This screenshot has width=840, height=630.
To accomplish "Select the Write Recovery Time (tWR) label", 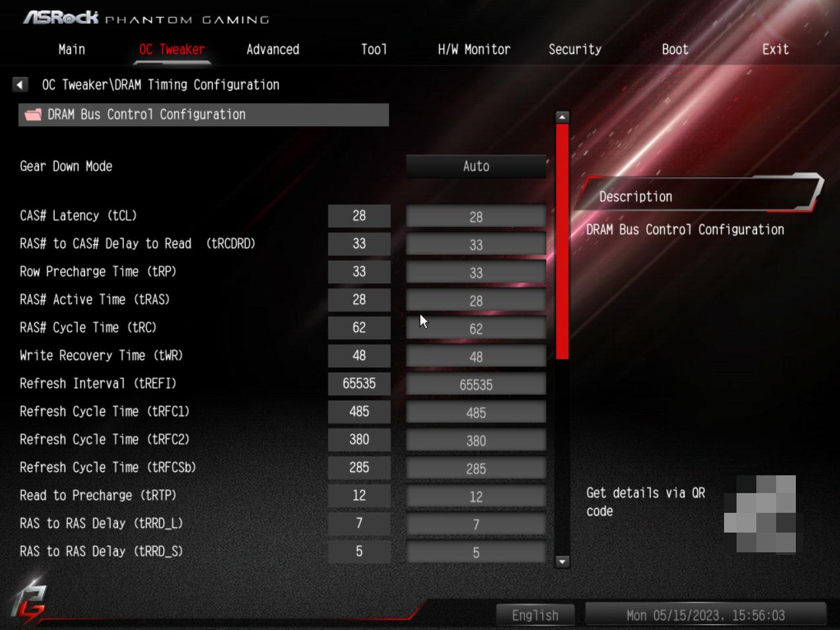I will [x=101, y=355].
